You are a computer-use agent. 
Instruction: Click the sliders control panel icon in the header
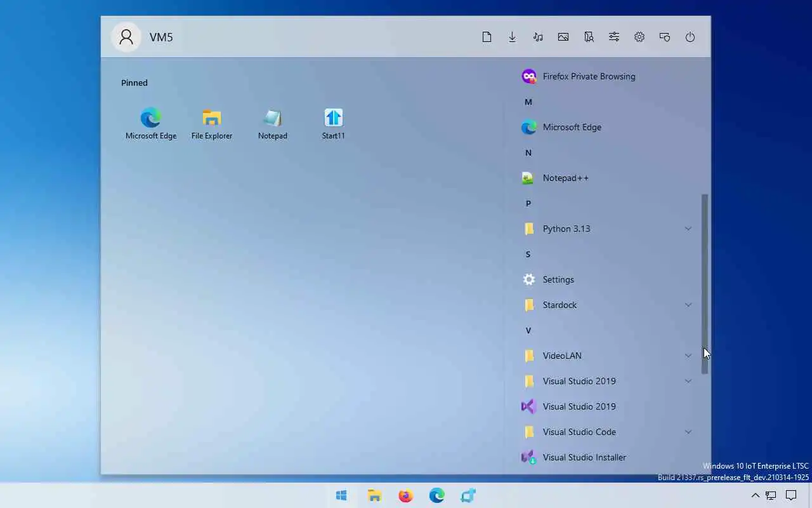(614, 37)
